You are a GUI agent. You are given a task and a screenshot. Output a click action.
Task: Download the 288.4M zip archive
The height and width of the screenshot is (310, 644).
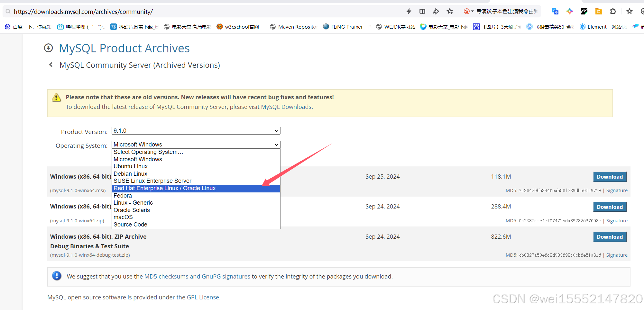click(x=610, y=207)
